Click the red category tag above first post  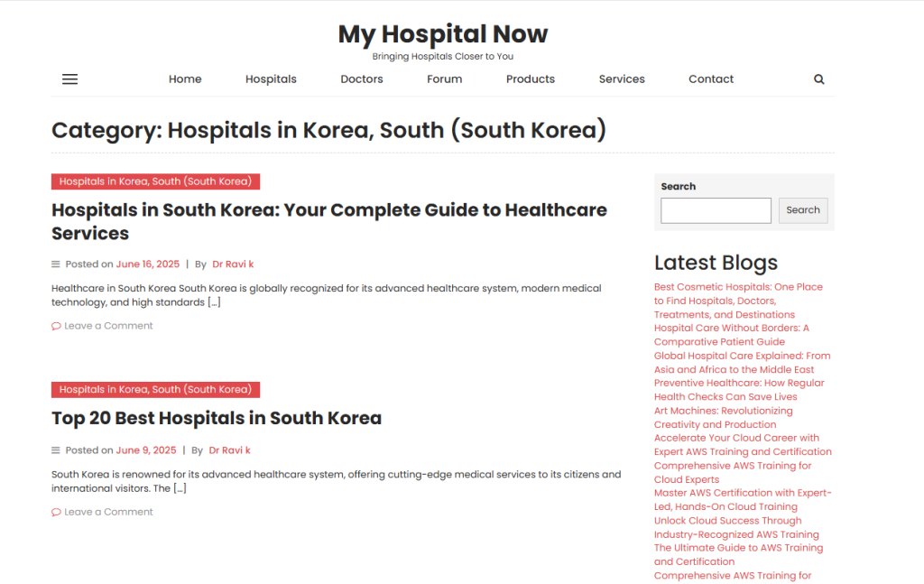155,181
